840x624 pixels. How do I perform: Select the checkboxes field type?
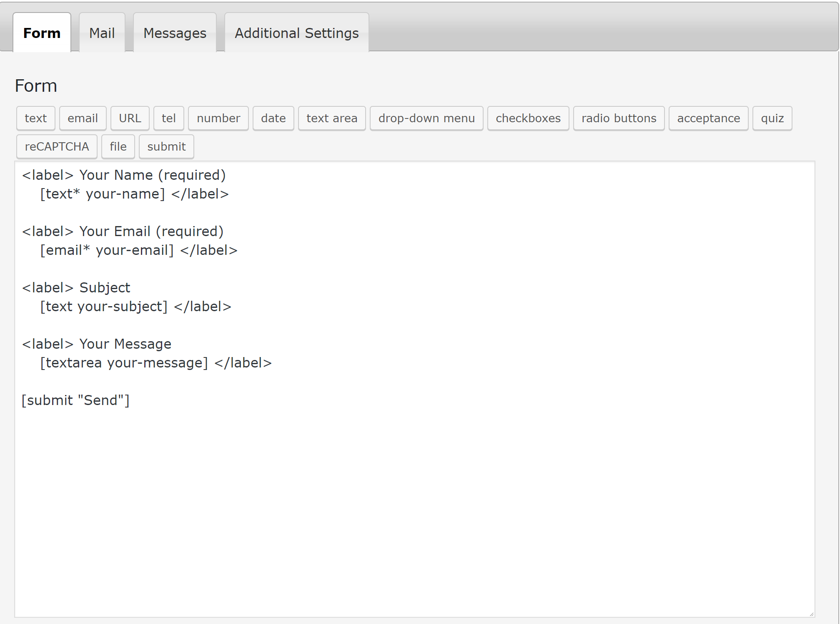pyautogui.click(x=527, y=118)
